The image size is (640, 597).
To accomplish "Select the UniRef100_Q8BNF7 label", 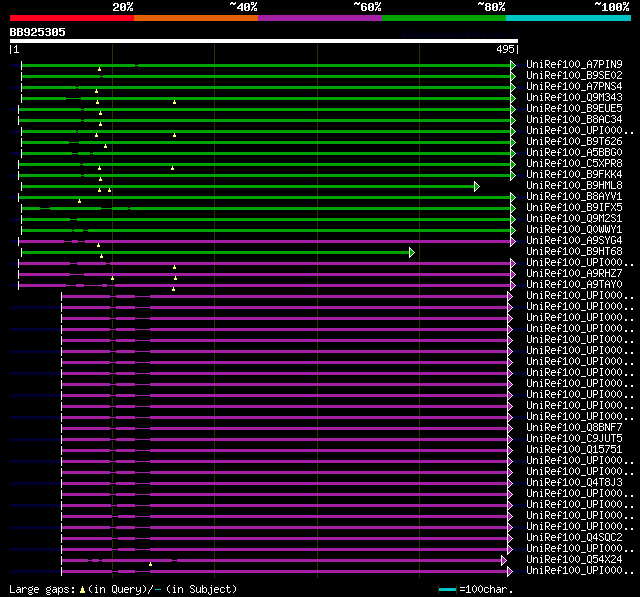I will [x=574, y=428].
